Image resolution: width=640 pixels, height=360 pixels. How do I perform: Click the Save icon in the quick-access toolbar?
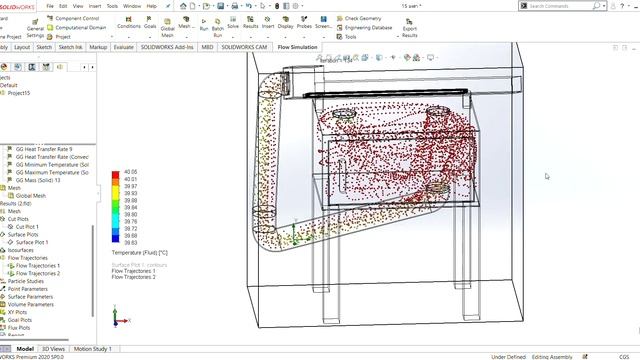tap(220, 6)
